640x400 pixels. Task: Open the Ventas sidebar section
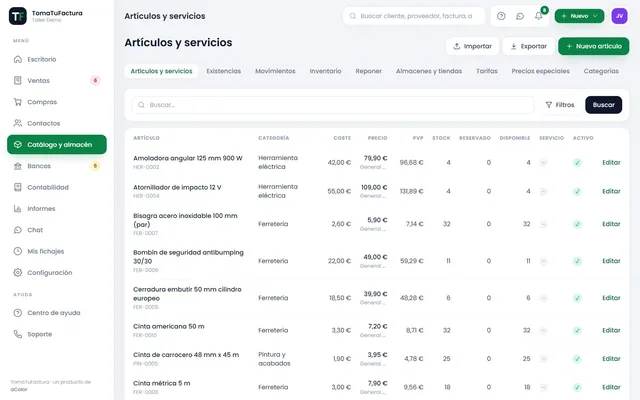57,80
